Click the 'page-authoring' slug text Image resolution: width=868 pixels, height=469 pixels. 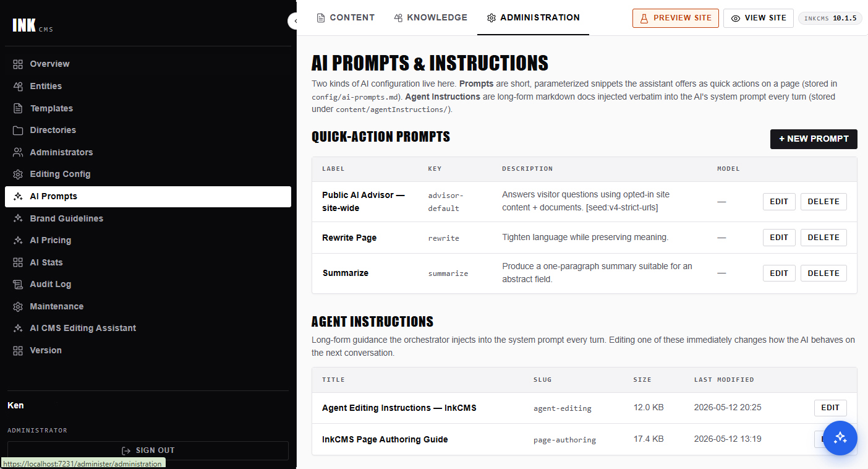tap(564, 440)
